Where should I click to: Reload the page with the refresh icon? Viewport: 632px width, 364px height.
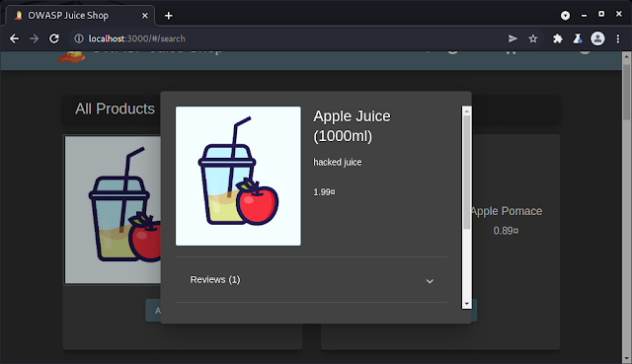[x=54, y=38]
